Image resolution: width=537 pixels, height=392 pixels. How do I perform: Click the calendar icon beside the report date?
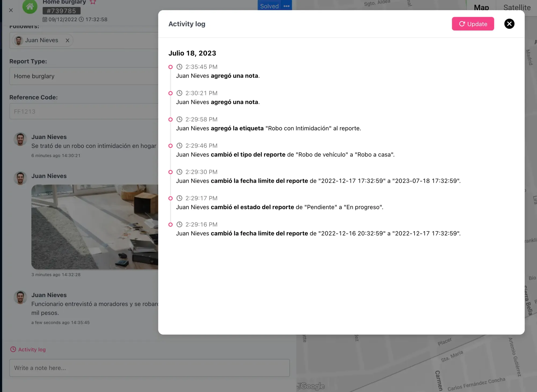click(45, 19)
